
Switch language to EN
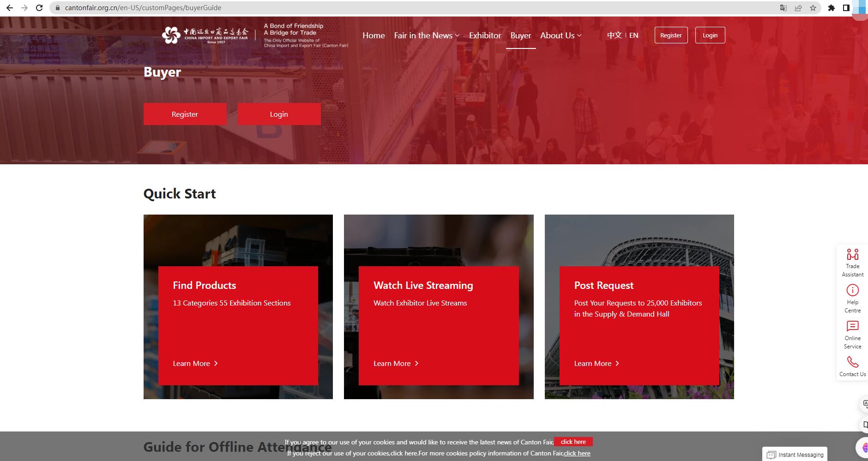(634, 35)
